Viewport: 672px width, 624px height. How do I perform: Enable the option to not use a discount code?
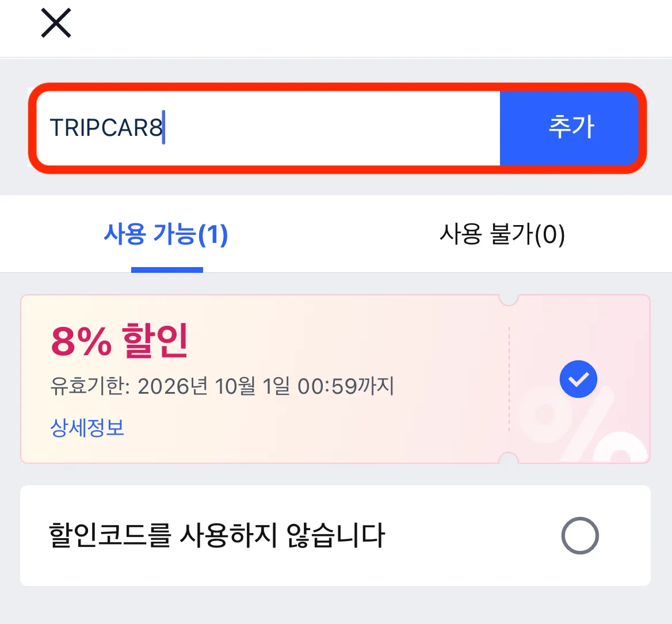tap(579, 535)
